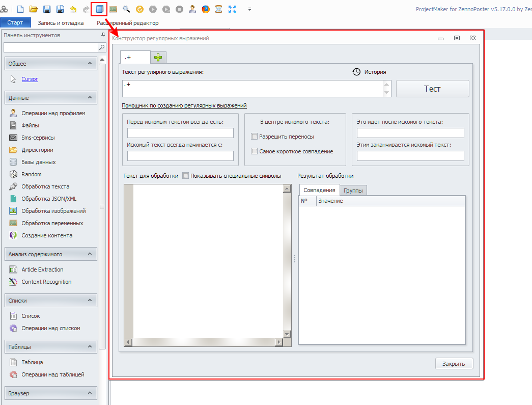Open the Запись и отладка tab

pos(61,23)
